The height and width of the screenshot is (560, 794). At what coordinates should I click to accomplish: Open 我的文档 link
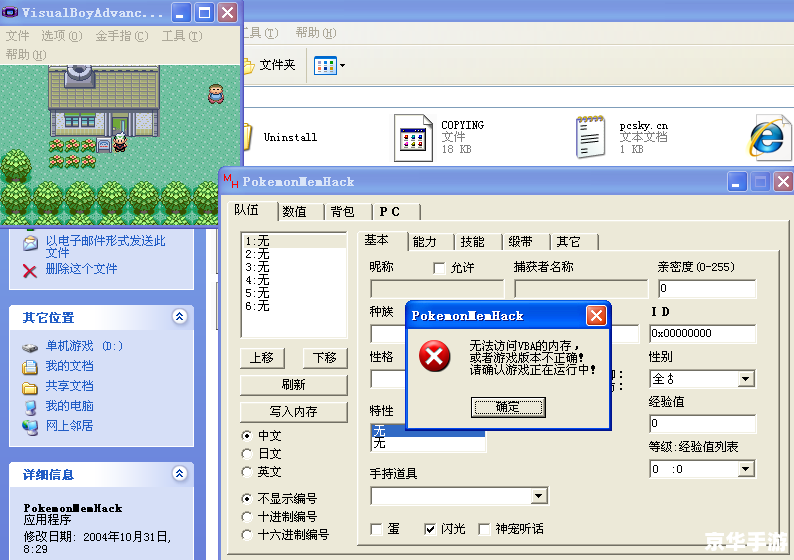69,366
